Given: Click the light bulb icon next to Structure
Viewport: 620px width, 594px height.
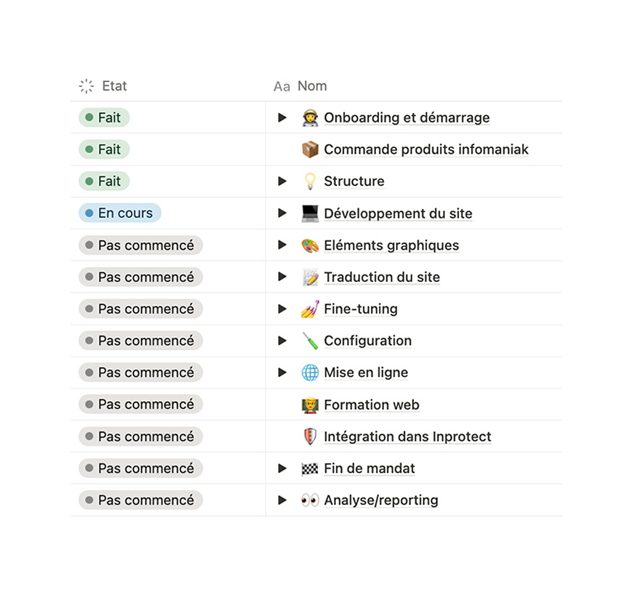Looking at the screenshot, I should (x=310, y=181).
